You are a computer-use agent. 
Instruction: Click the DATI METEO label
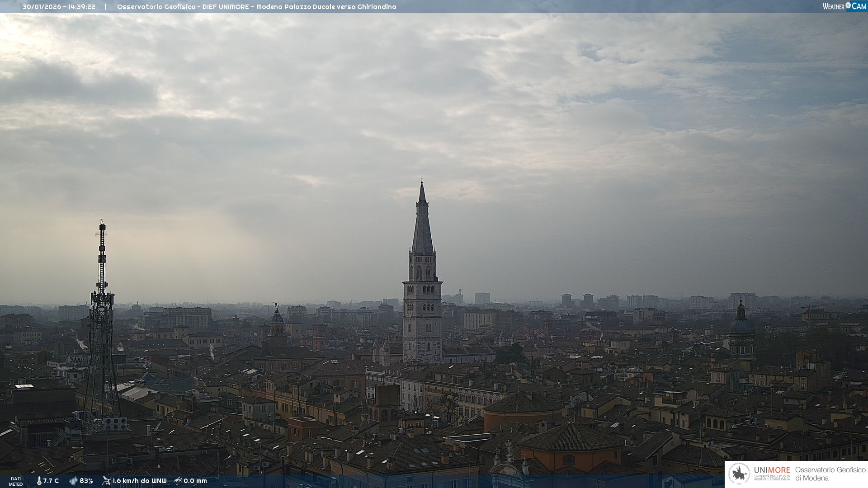16,481
